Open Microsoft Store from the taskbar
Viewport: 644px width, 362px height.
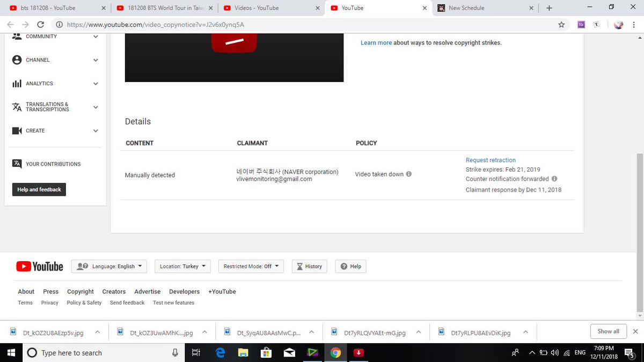click(266, 352)
